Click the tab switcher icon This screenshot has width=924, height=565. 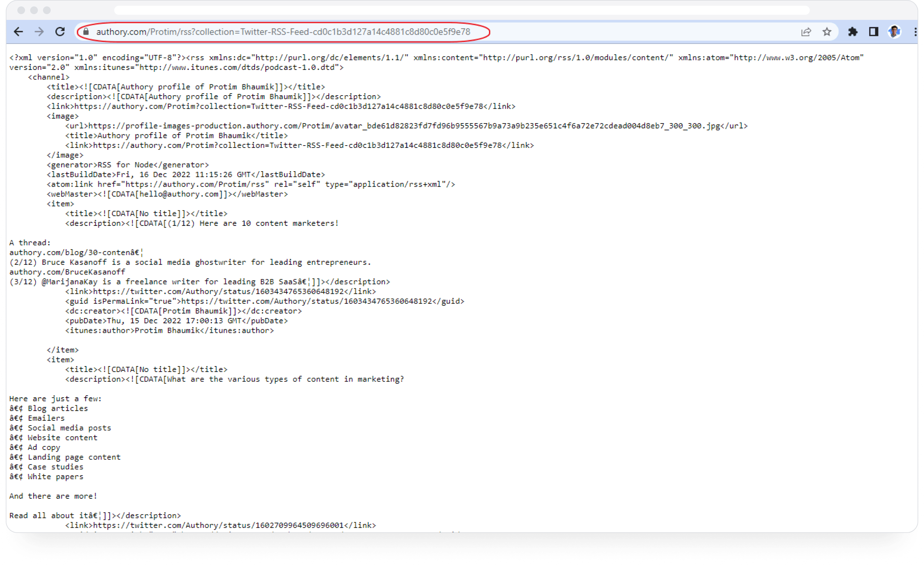[x=873, y=32]
